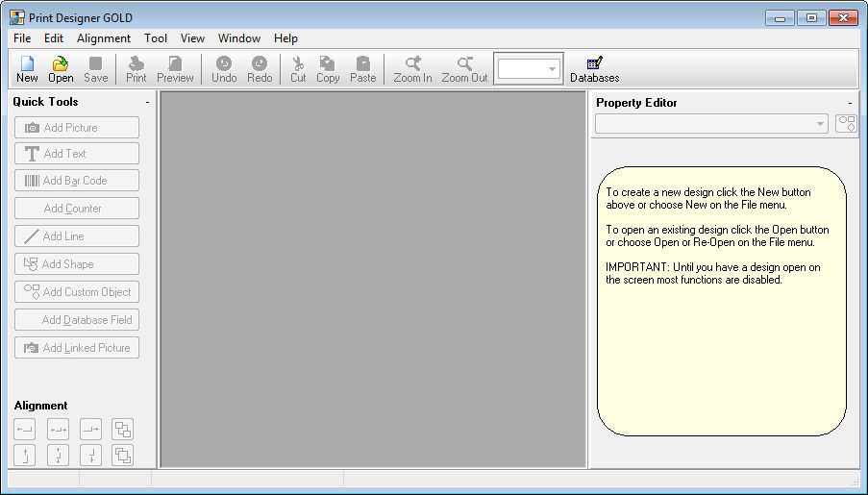Click the Add Custom Object button
Screen dimensions: 868x495
point(77,292)
